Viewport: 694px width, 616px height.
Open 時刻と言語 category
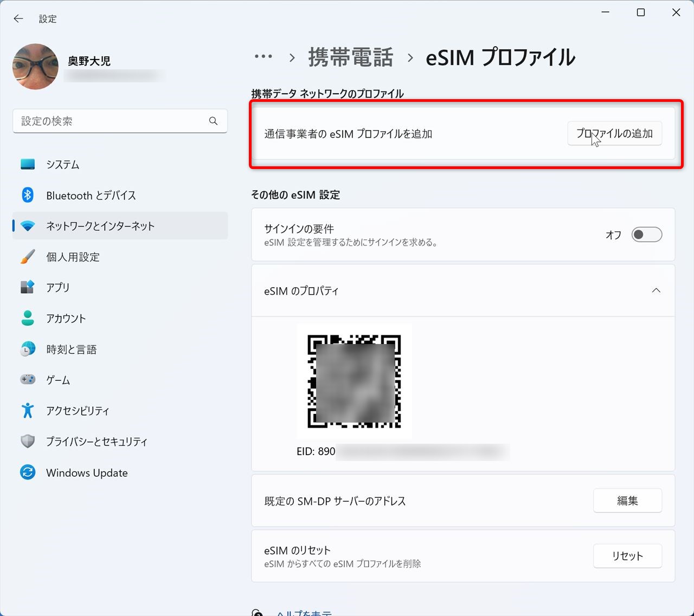120,349
